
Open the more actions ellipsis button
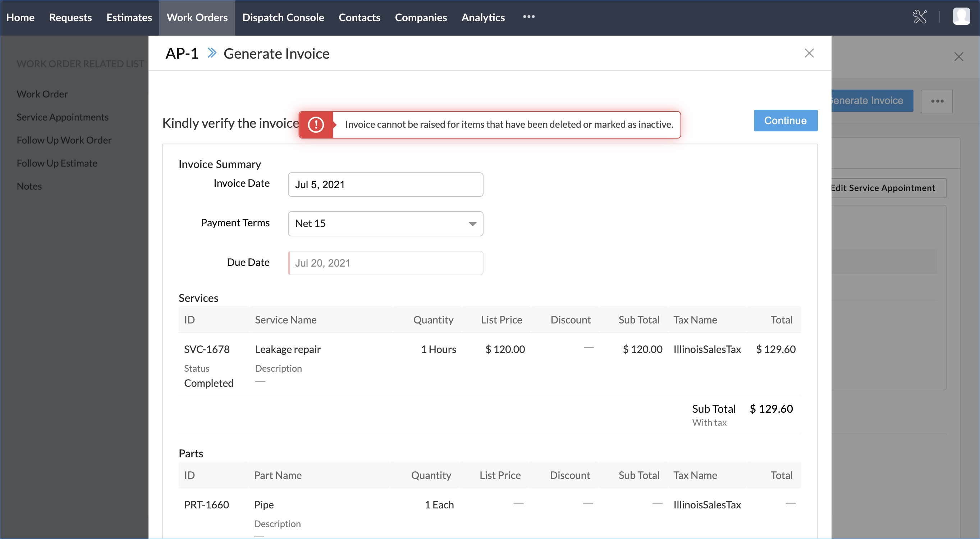point(936,101)
